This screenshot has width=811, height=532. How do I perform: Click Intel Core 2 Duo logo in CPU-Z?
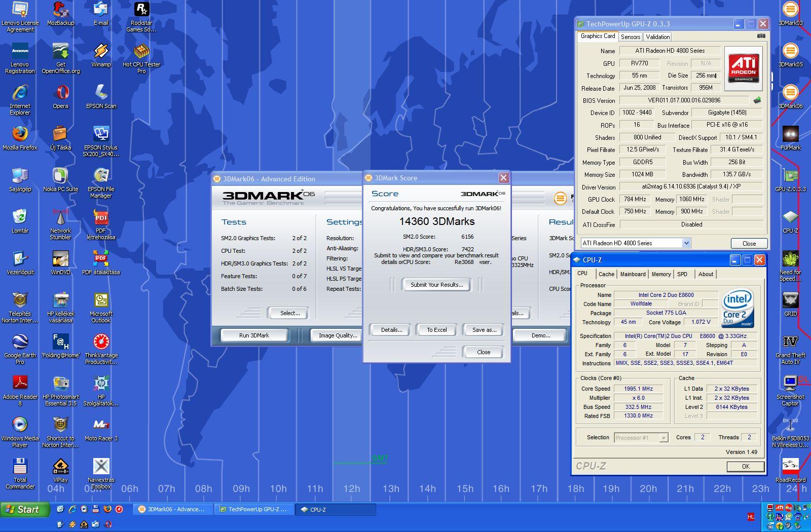(738, 308)
